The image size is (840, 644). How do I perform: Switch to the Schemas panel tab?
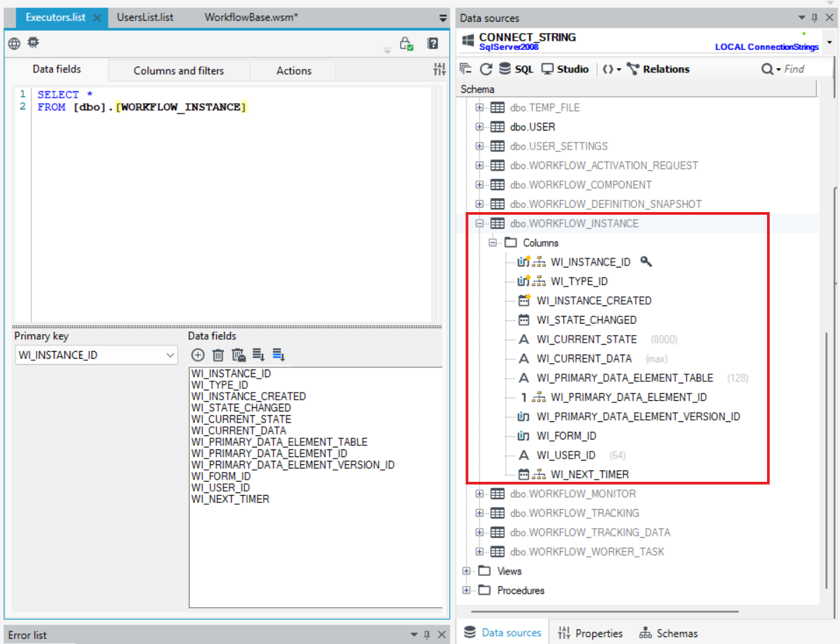[668, 633]
